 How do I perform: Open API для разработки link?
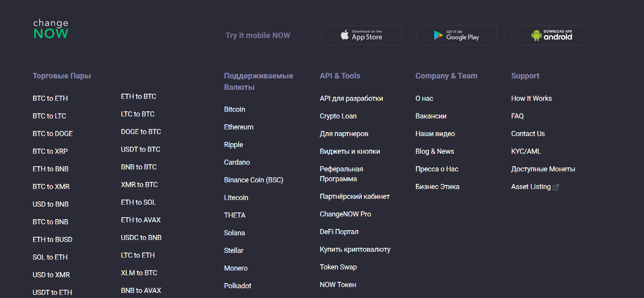351,98
